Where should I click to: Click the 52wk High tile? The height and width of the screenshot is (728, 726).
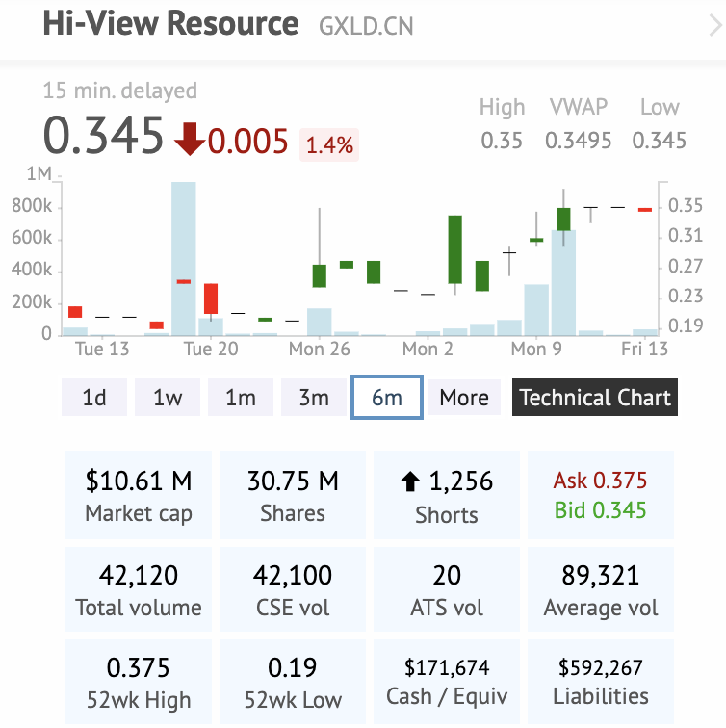(139, 682)
